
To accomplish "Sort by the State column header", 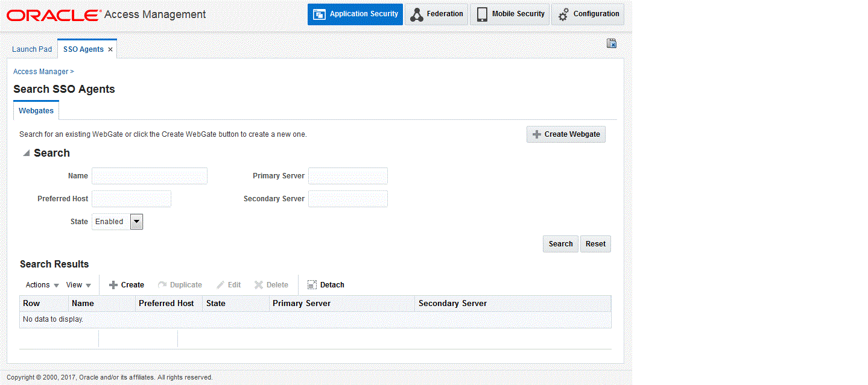I will tap(236, 304).
